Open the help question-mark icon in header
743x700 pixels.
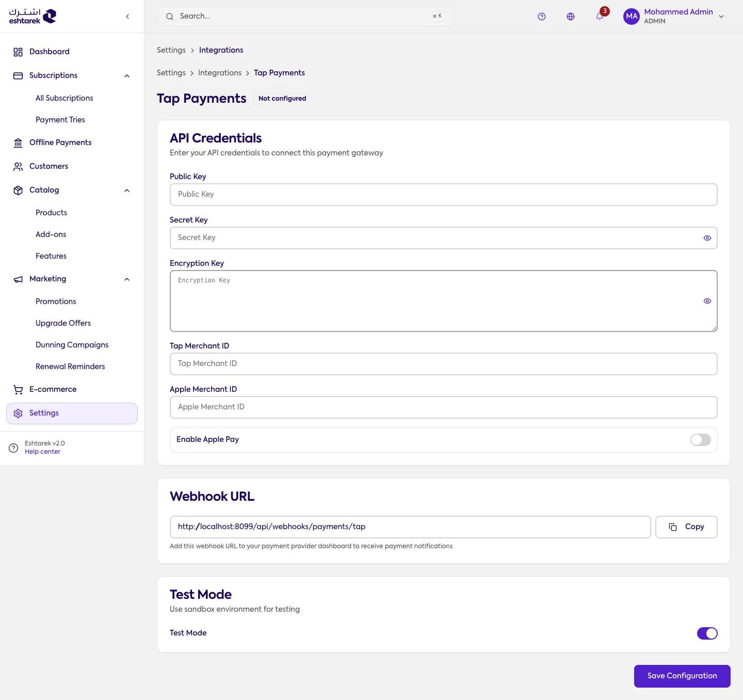click(x=542, y=17)
